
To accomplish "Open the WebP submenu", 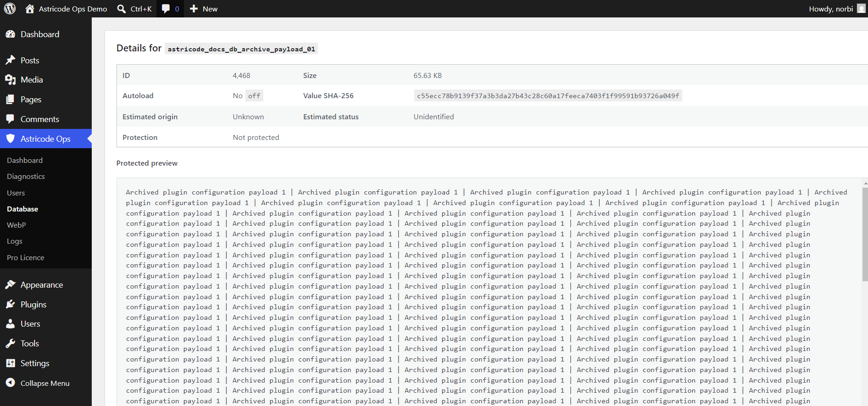I will [x=17, y=225].
